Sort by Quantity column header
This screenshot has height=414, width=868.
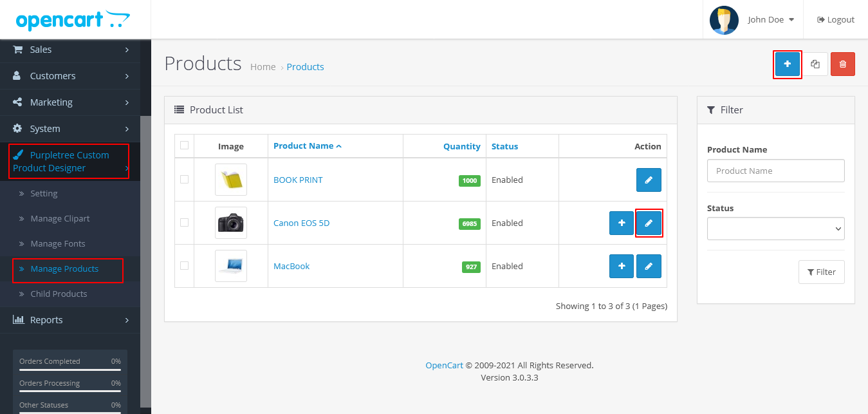tap(461, 147)
